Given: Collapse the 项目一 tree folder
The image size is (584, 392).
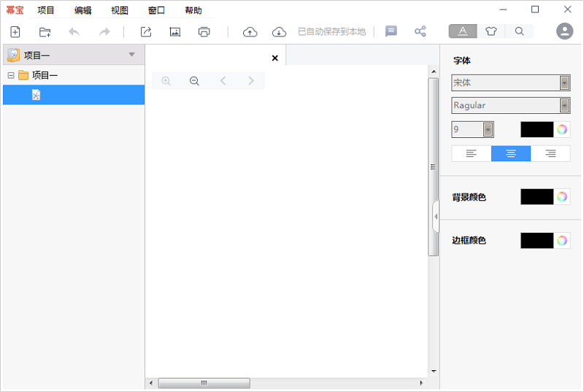Looking at the screenshot, I should [11, 76].
